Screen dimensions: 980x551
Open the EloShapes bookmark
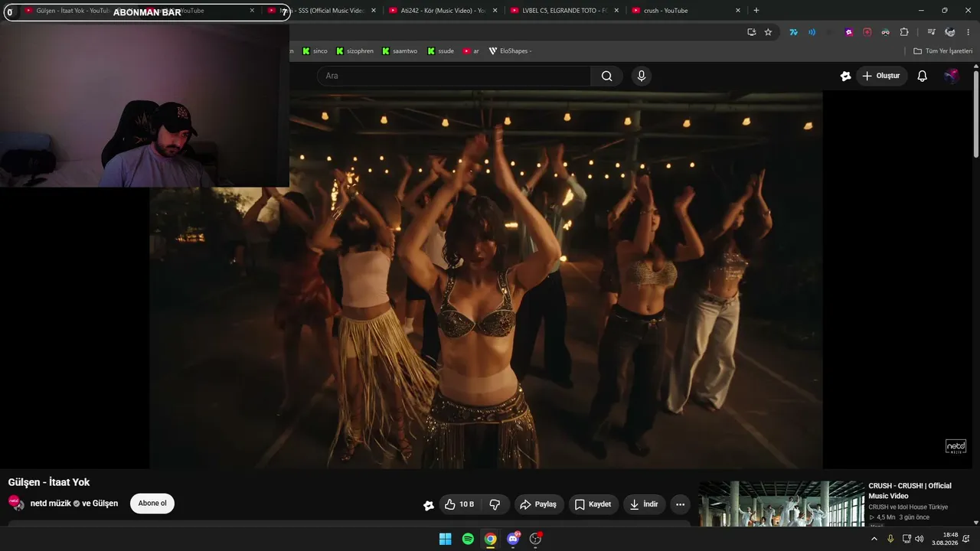[x=510, y=51]
